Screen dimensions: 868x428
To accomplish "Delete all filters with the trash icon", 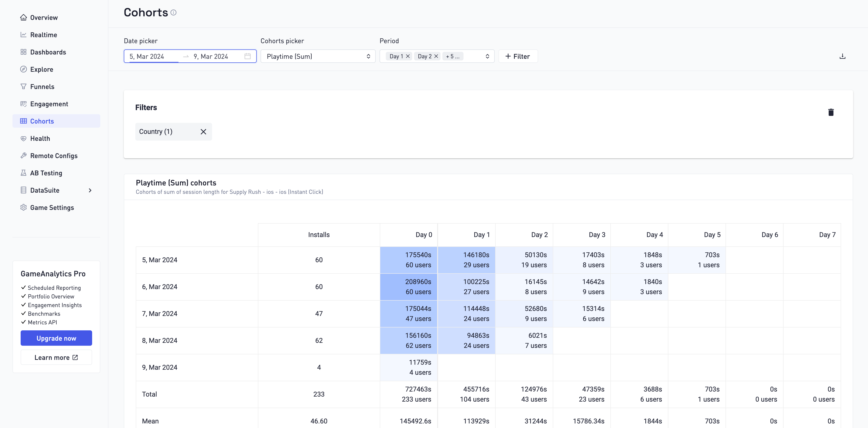I will [831, 112].
